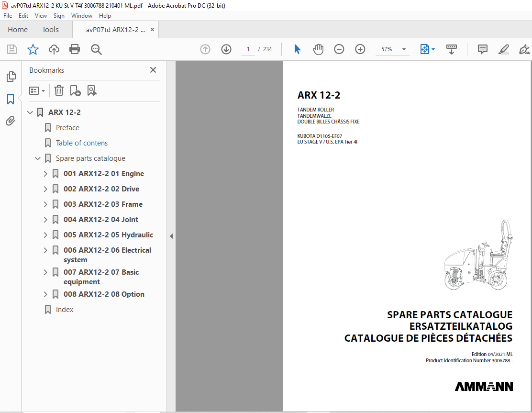Image resolution: width=532 pixels, height=413 pixels.
Task: Select the Highlight text pen icon
Action: [503, 49]
